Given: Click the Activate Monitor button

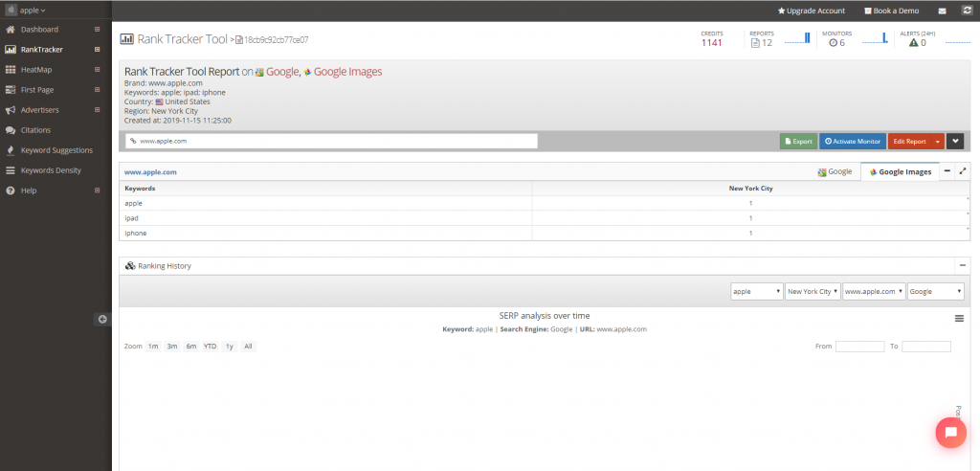Looking at the screenshot, I should coord(853,142).
